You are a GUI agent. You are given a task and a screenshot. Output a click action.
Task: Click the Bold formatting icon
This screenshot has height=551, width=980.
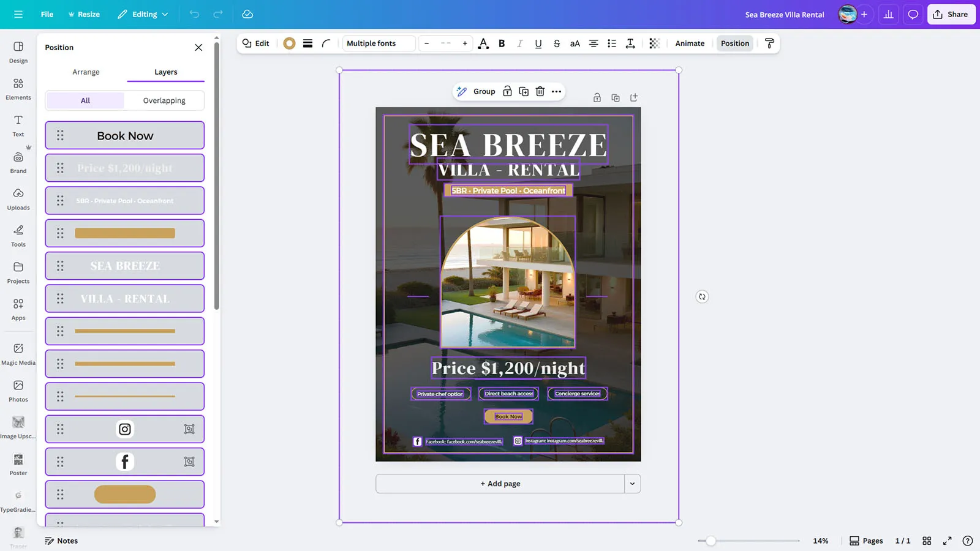point(502,43)
